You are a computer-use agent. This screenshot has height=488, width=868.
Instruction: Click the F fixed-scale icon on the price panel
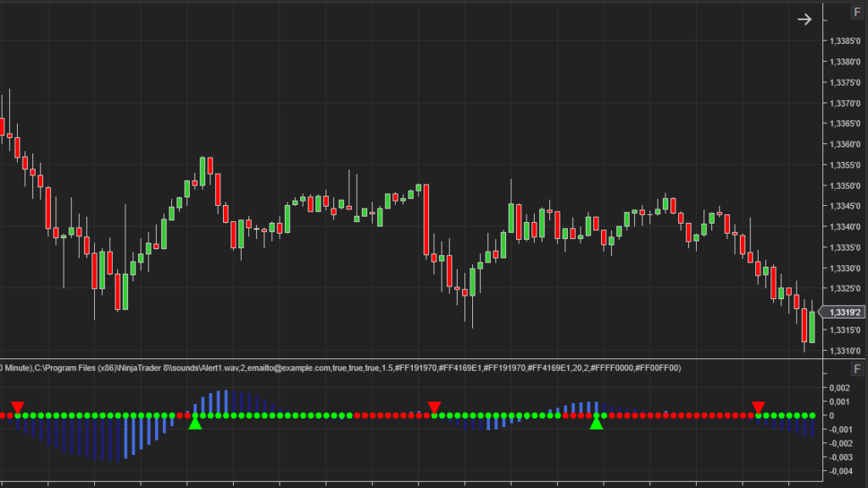(x=857, y=12)
